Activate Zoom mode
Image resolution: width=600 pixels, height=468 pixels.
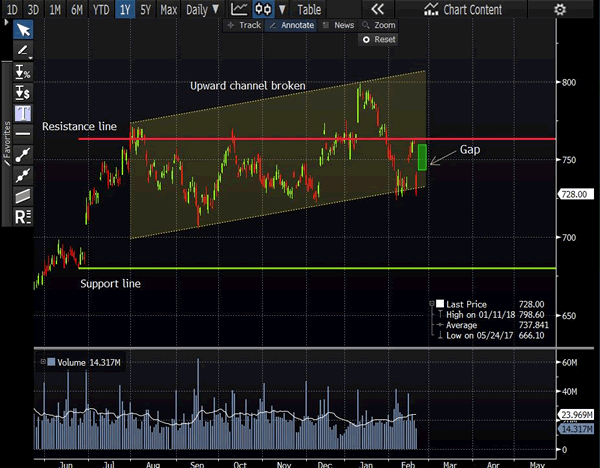(x=378, y=25)
